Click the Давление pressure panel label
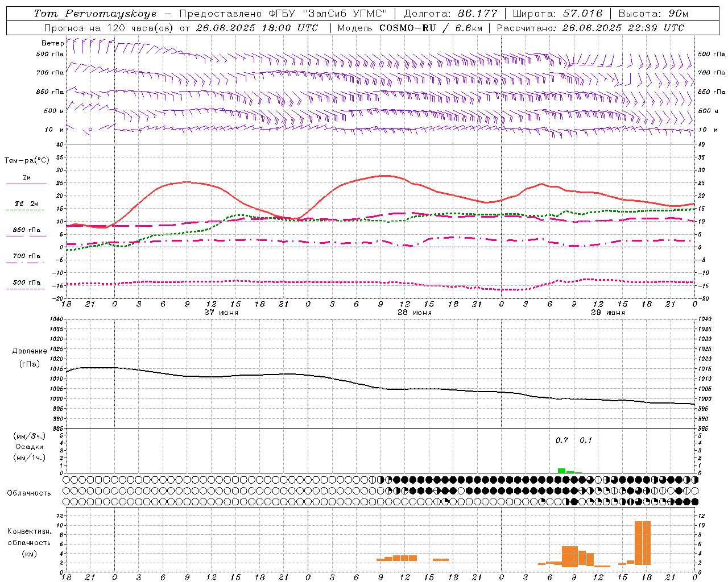Viewport: 728px width, 582px height. pyautogui.click(x=30, y=351)
